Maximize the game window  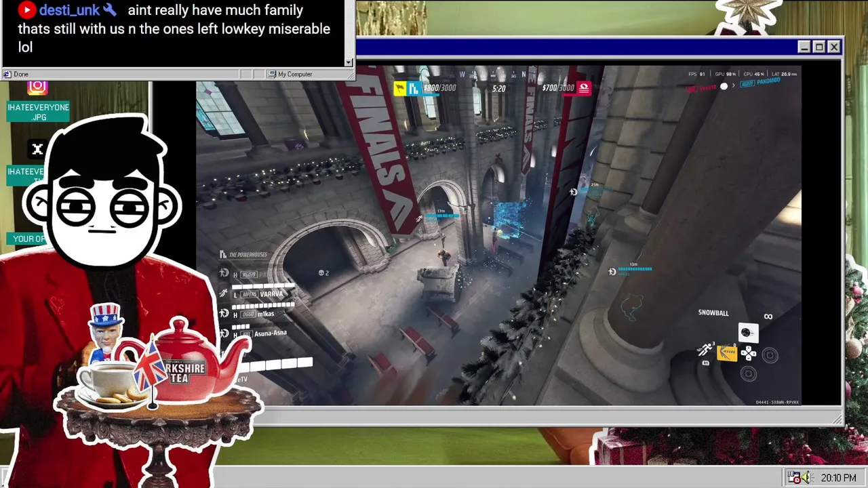tap(819, 47)
